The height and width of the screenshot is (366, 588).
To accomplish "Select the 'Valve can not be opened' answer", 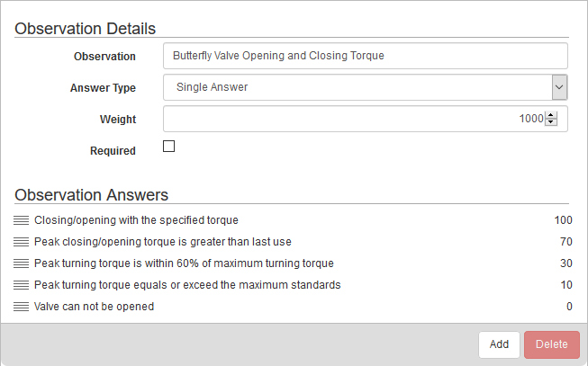I will 94,307.
